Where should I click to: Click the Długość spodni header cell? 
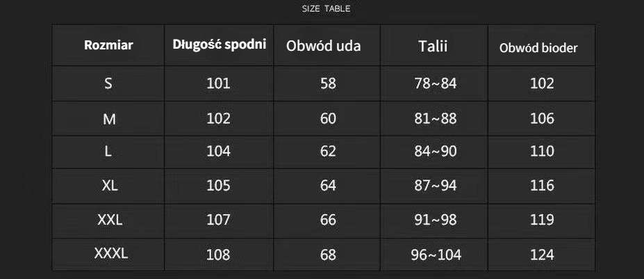click(220, 45)
